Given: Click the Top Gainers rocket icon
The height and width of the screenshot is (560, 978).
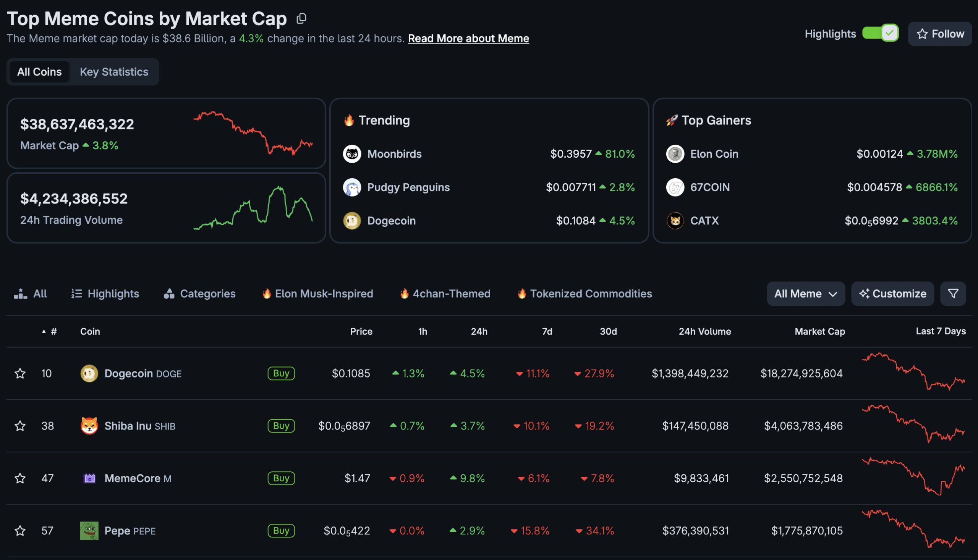Looking at the screenshot, I should click(x=672, y=120).
